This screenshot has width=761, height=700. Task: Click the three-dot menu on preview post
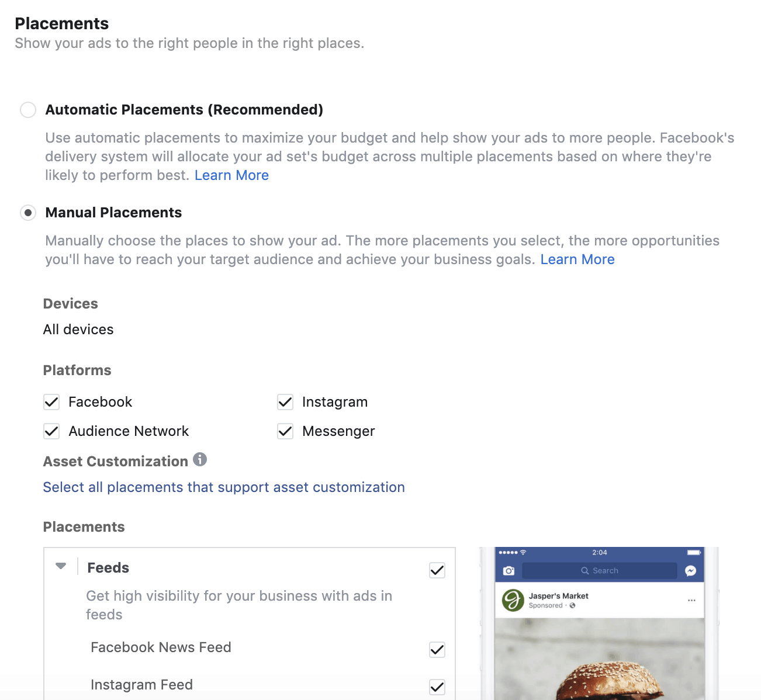tap(691, 601)
